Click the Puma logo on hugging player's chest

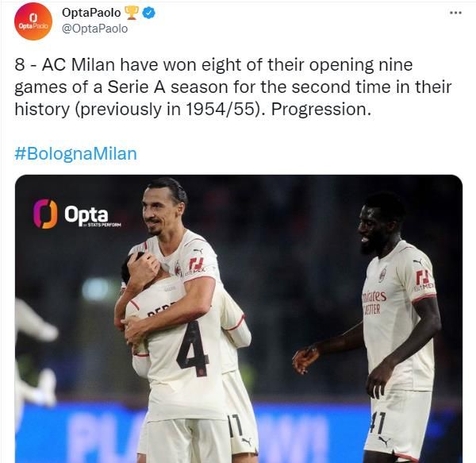tap(198, 251)
